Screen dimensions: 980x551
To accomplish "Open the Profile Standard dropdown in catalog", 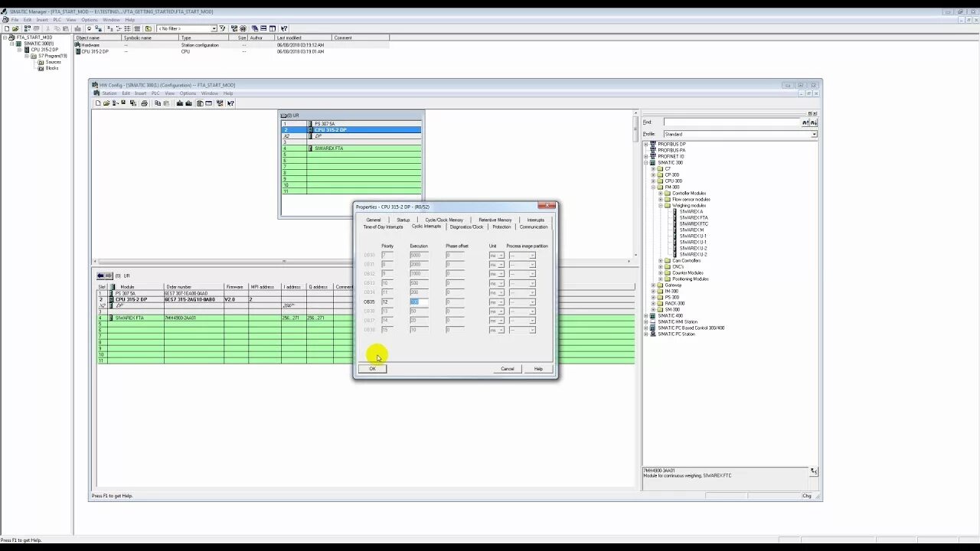I will [814, 135].
